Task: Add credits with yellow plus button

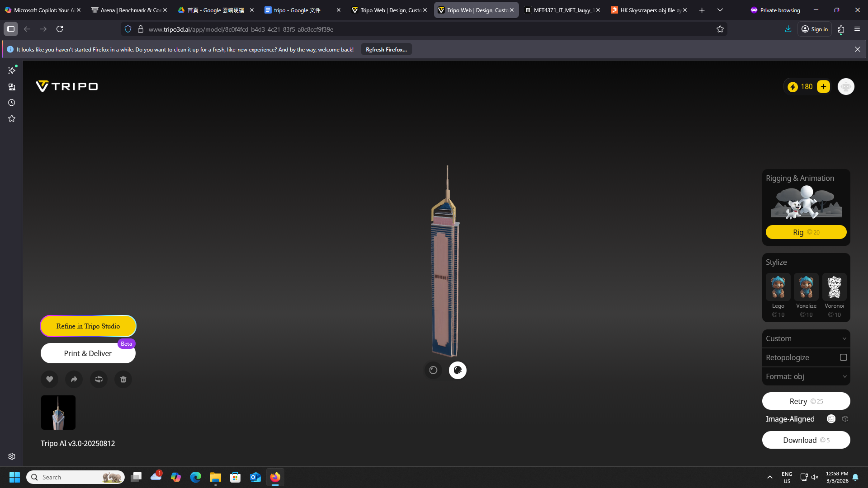Action: point(823,87)
